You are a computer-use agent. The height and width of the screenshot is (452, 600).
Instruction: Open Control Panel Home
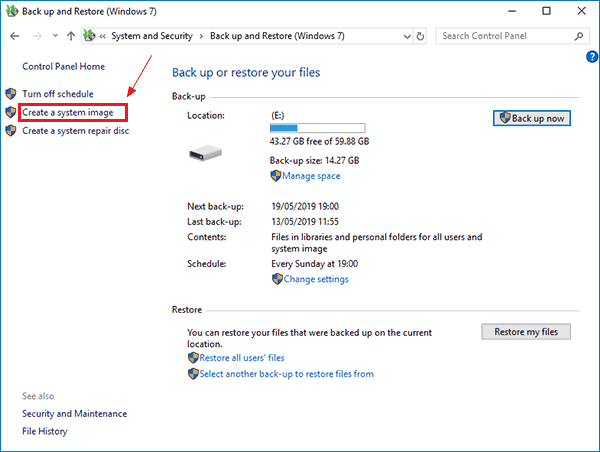pos(64,67)
